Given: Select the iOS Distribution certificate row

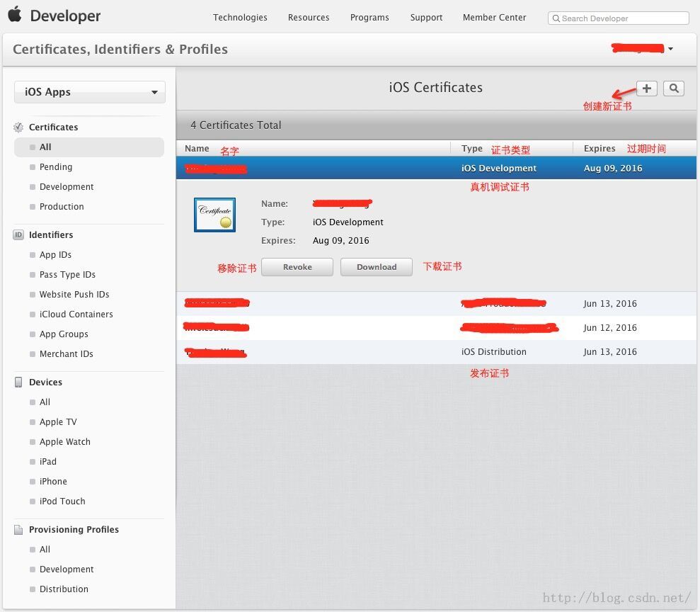Looking at the screenshot, I should point(436,352).
